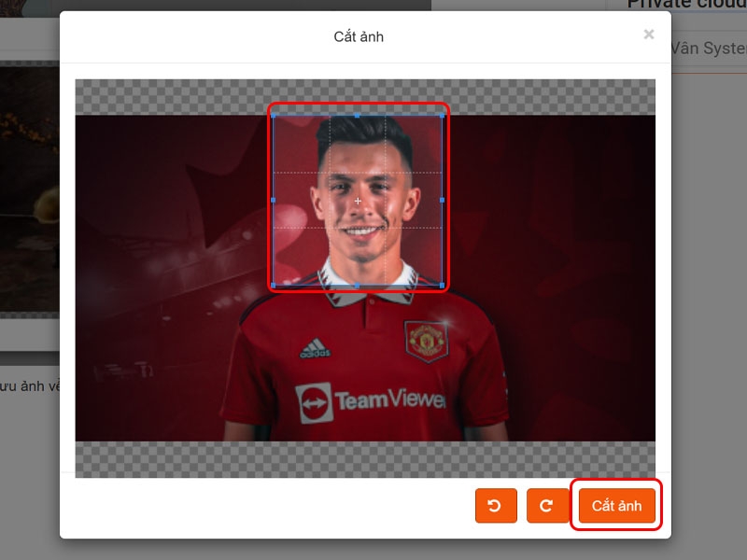
Task: Click the TeamViewer logo on the jersey image
Action: [x=371, y=401]
